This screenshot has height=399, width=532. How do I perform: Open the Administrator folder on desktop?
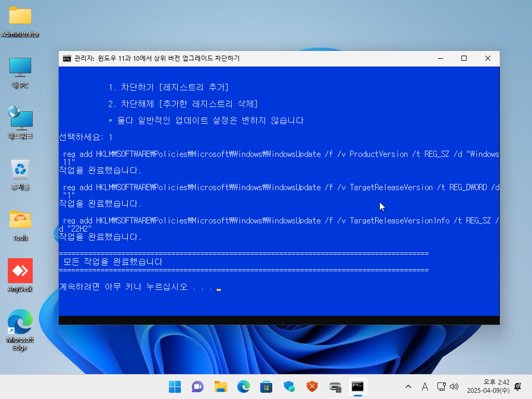point(20,21)
